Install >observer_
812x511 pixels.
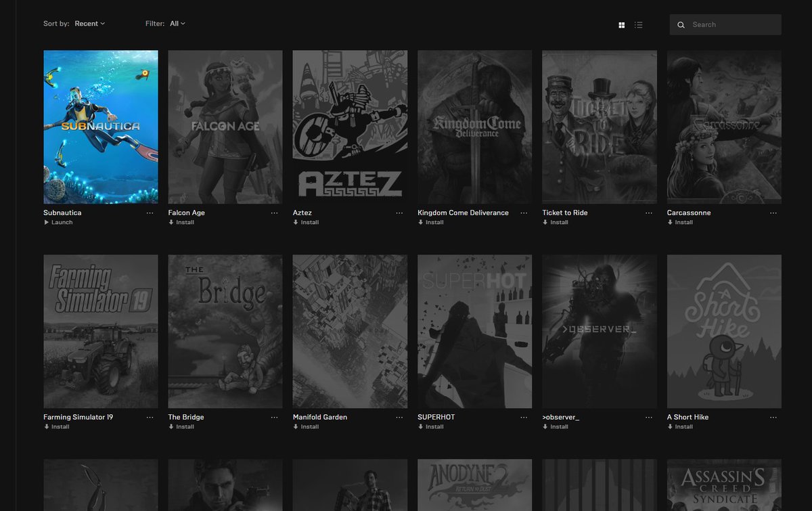pos(556,426)
